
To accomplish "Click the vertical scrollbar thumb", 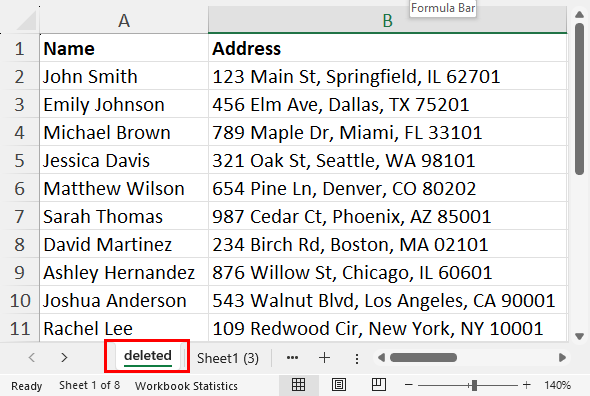I will pos(579,99).
